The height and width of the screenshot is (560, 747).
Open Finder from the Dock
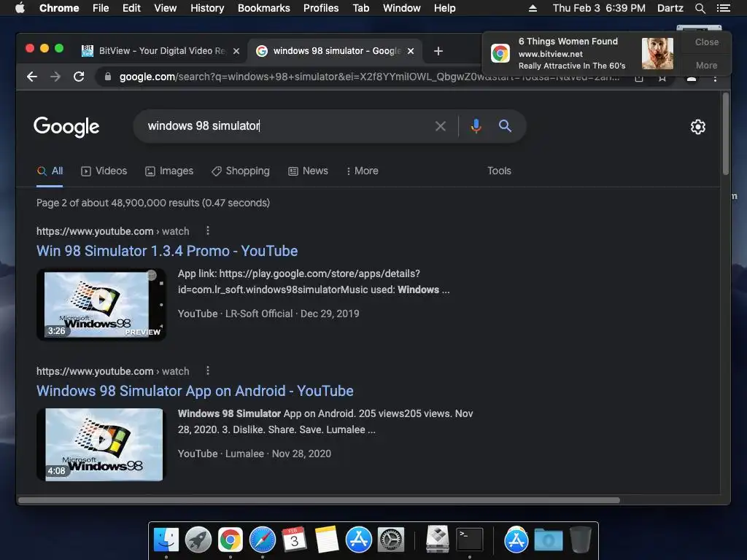click(x=166, y=540)
